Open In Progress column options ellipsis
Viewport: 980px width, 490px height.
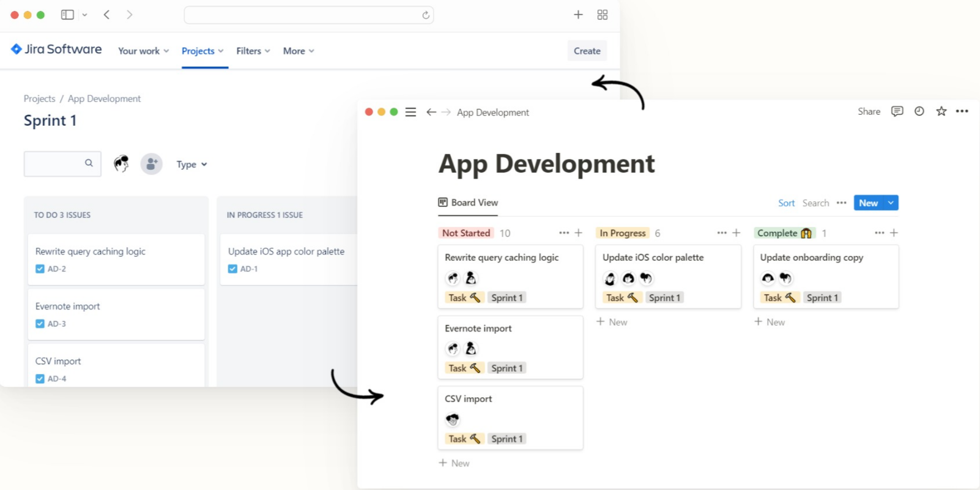click(722, 233)
